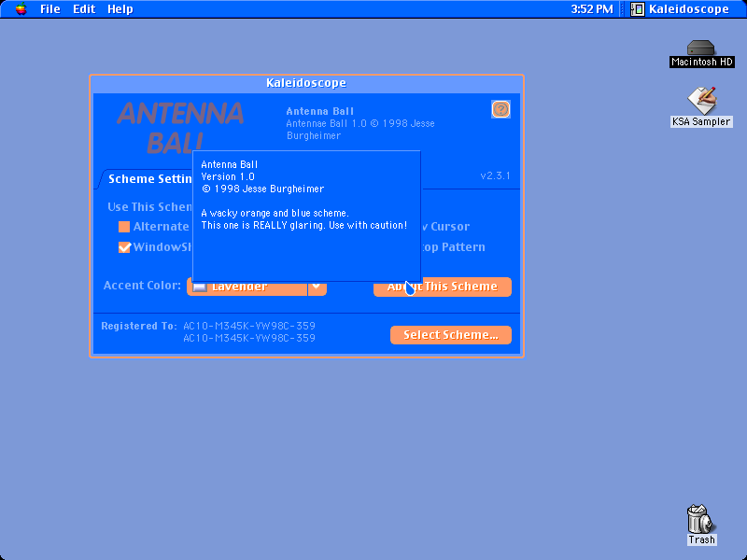Click the 'Accent Color:' label

point(142,286)
